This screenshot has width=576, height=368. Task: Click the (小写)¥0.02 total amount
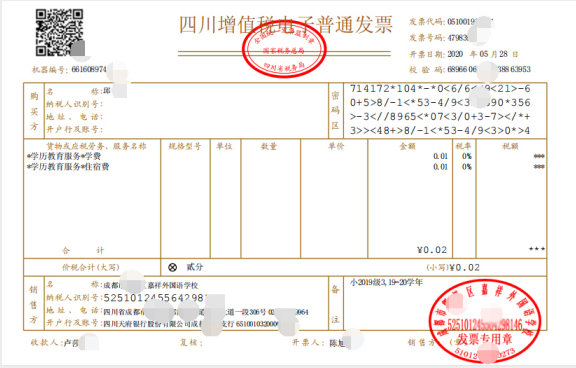click(453, 267)
